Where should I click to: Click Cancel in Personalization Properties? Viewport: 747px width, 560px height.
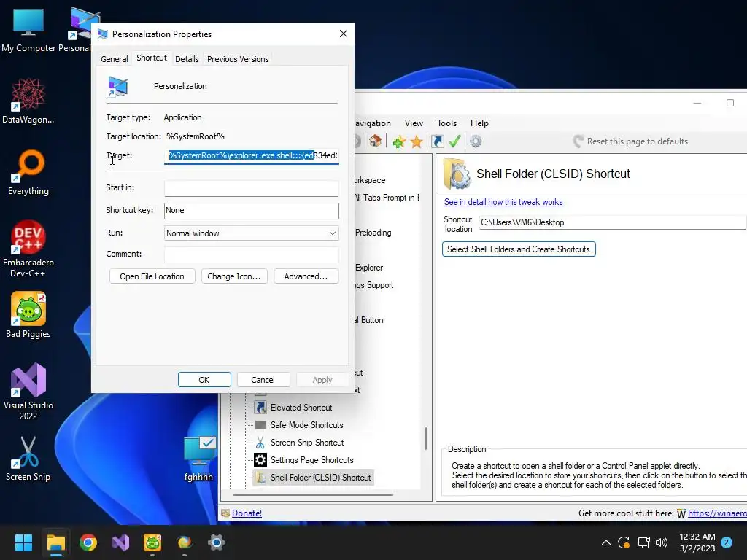point(263,380)
